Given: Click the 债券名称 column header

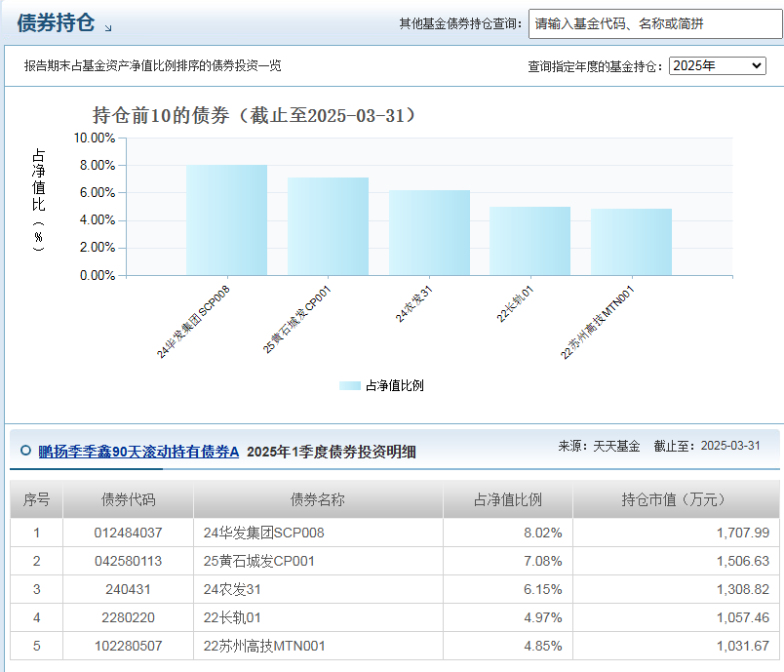Looking at the screenshot, I should click(318, 499).
